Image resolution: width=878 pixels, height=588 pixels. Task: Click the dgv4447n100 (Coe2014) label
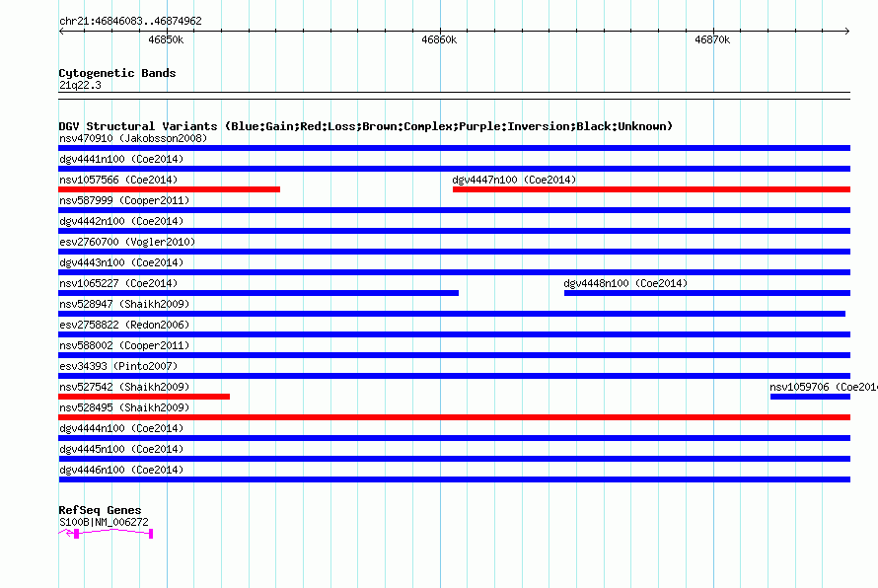514,180
